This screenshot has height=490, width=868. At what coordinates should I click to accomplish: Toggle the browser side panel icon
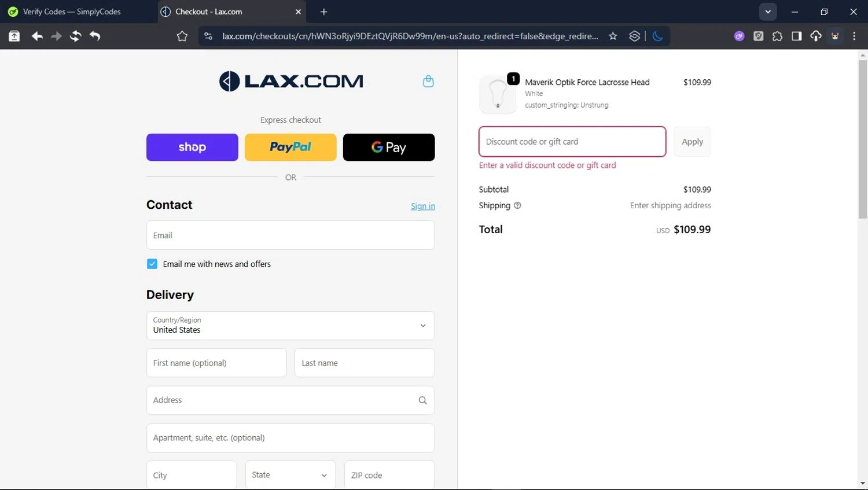click(x=796, y=36)
